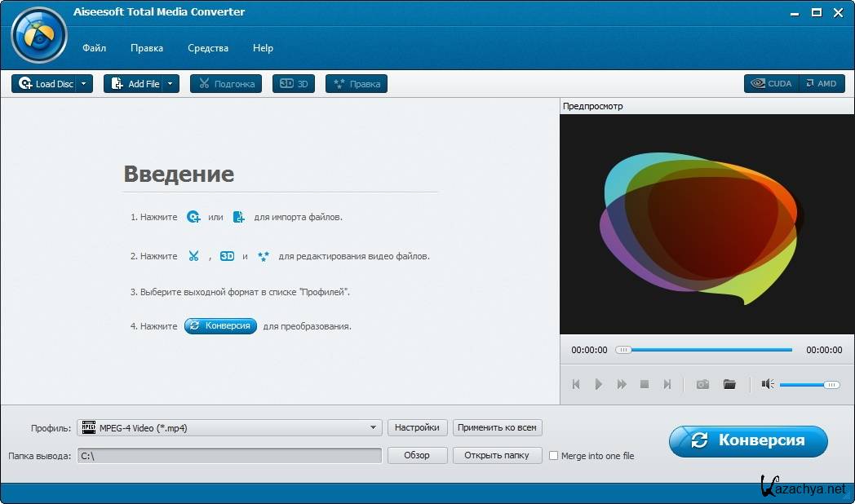Click the Подгонка clip scissors tool
This screenshot has height=504, width=855.
pyautogui.click(x=226, y=84)
